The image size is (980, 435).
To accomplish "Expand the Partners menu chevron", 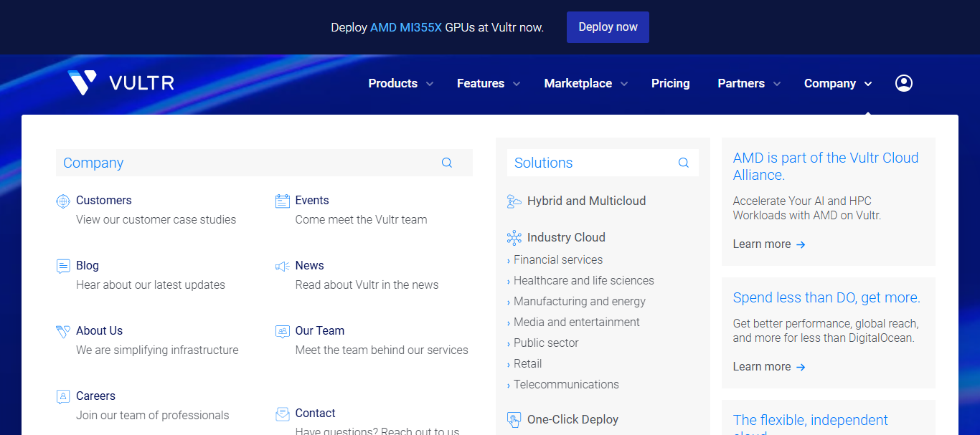I will (x=777, y=84).
